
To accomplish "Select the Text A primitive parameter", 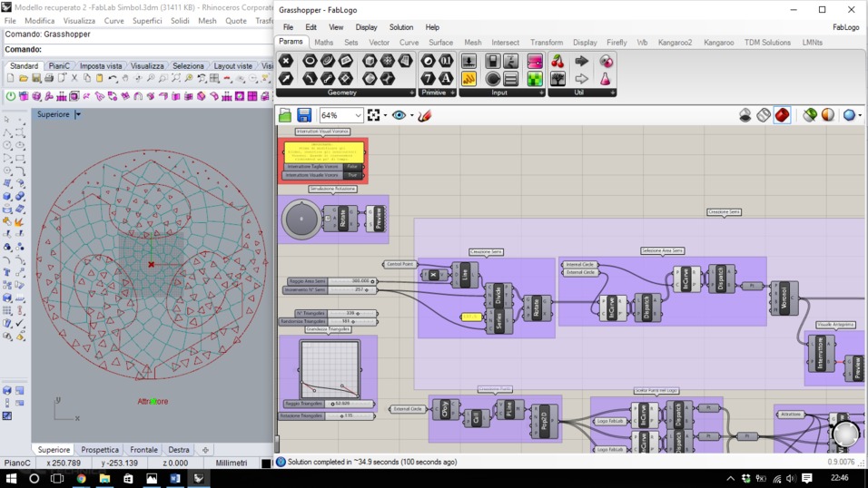I will tap(446, 79).
